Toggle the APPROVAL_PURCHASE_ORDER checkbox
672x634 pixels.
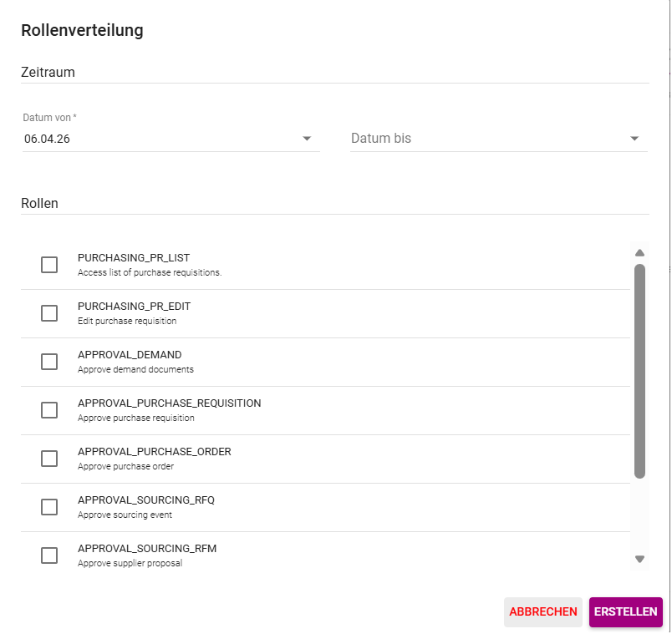pyautogui.click(x=49, y=459)
